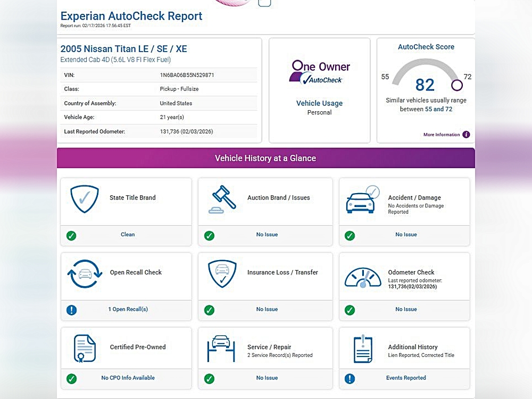Click the More Information info icon

click(466, 135)
